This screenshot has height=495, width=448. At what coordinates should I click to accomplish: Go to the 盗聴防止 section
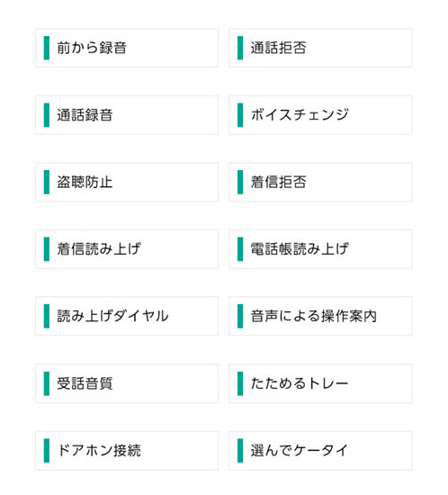(127, 182)
